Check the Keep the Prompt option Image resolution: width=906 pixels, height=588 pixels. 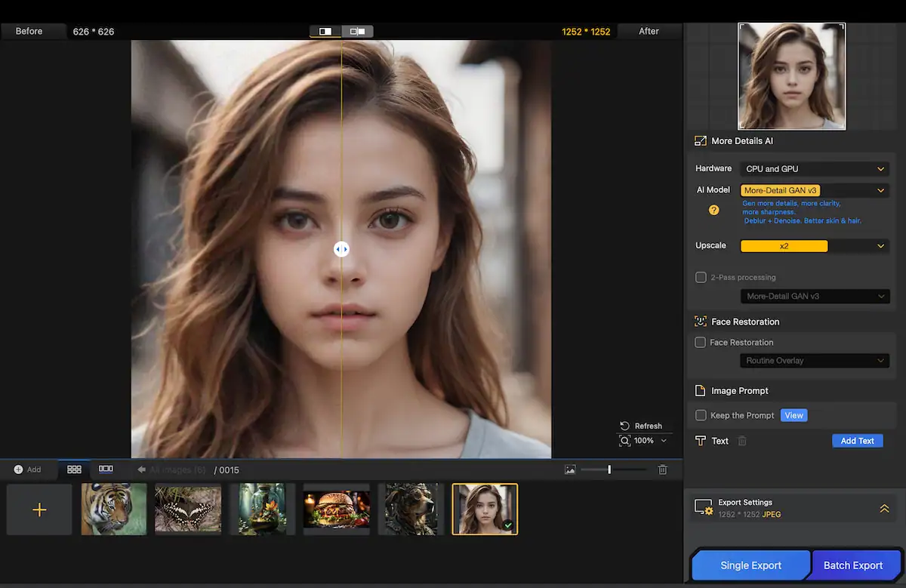click(701, 415)
